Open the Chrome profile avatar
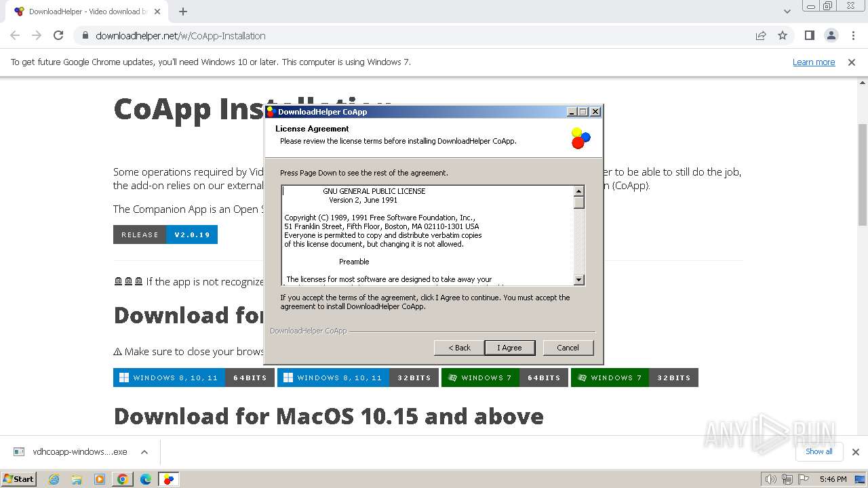The image size is (868, 488). point(831,36)
